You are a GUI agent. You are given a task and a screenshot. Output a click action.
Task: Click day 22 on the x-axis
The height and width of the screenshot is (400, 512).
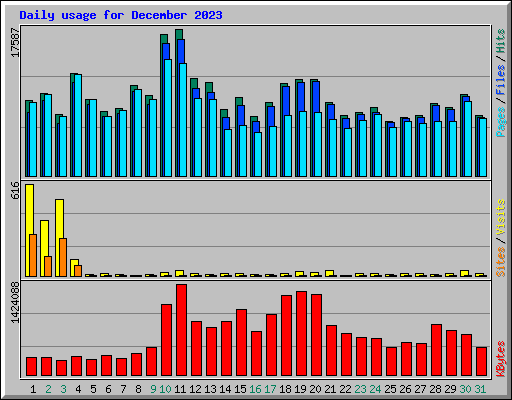click(345, 389)
